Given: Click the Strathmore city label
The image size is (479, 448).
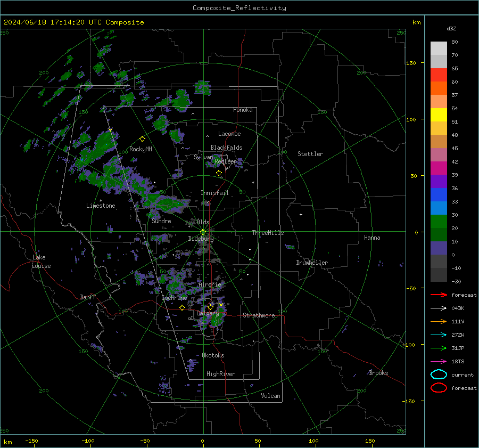Looking at the screenshot, I should tap(259, 315).
